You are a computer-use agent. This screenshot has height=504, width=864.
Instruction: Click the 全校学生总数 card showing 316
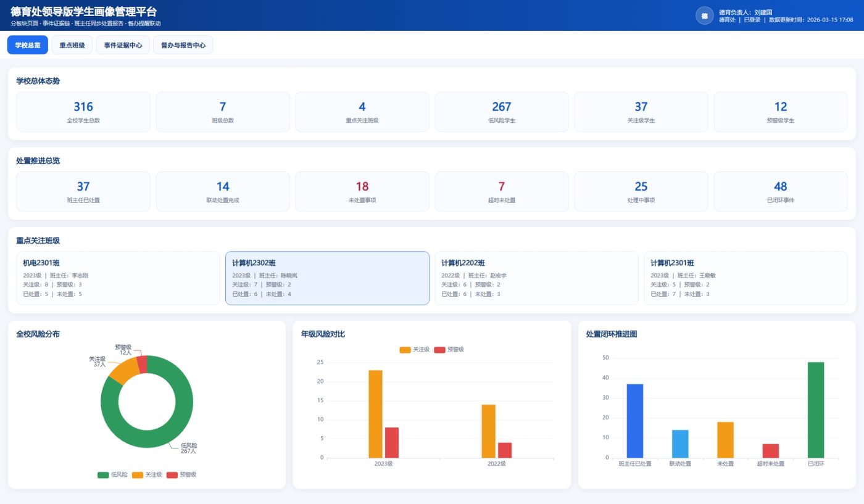tap(83, 112)
